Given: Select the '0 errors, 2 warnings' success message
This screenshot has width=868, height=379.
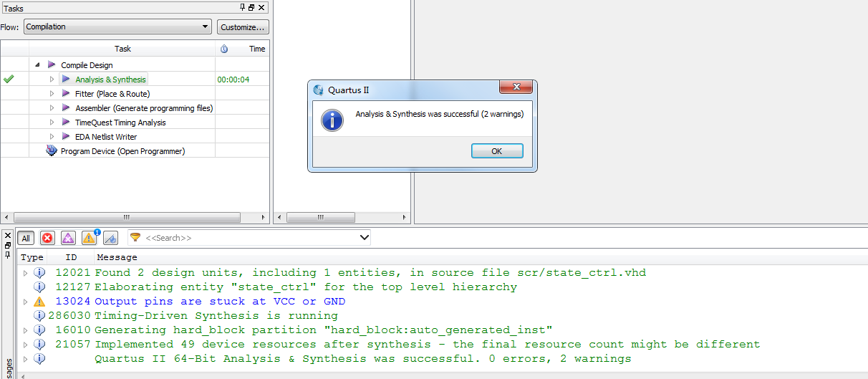Looking at the screenshot, I should pyautogui.click(x=363, y=359).
